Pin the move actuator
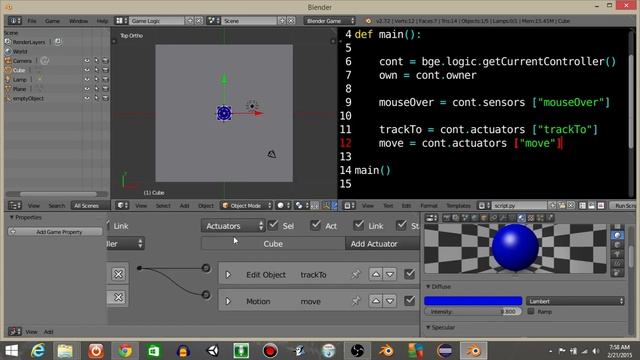 (356, 301)
